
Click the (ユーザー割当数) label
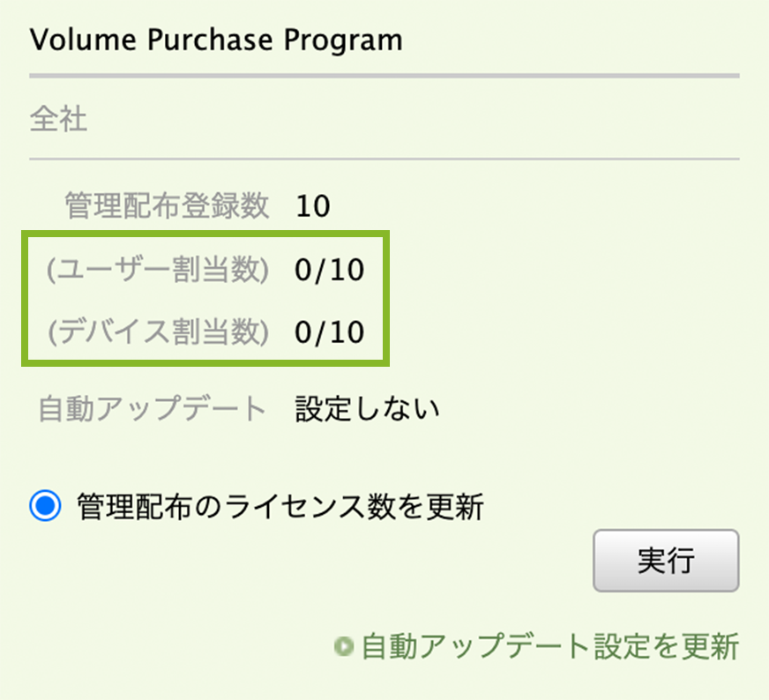[158, 270]
